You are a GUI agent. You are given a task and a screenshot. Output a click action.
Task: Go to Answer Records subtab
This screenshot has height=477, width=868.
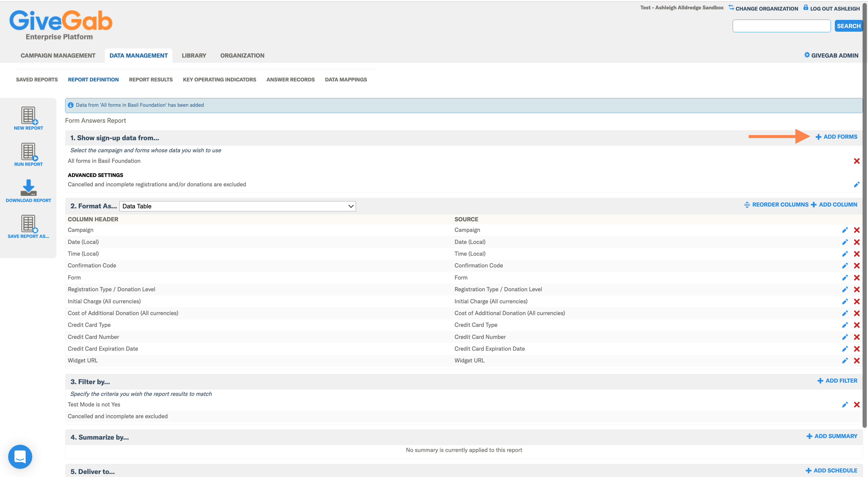(x=291, y=80)
